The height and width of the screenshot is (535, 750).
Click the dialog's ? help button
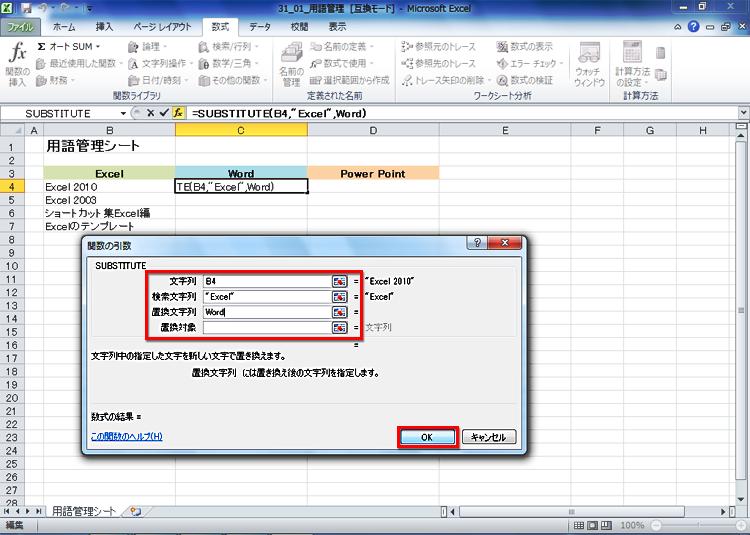477,243
